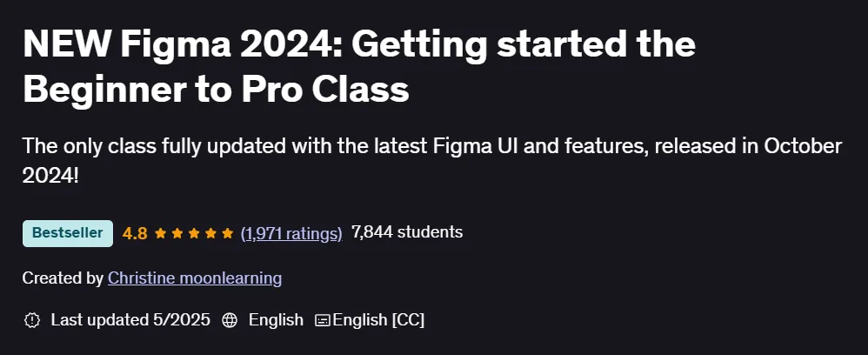The image size is (868, 355).
Task: Select the second orange rating star
Action: pos(177,233)
